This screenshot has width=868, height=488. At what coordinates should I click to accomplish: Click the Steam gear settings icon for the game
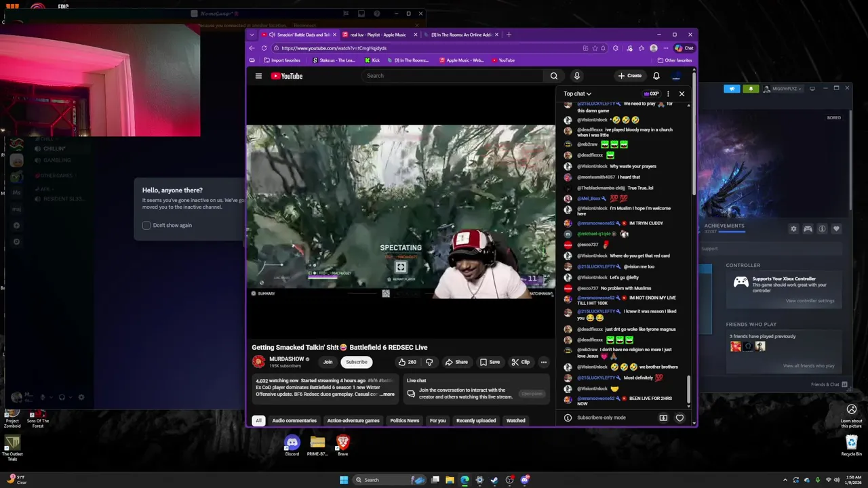[x=793, y=229]
